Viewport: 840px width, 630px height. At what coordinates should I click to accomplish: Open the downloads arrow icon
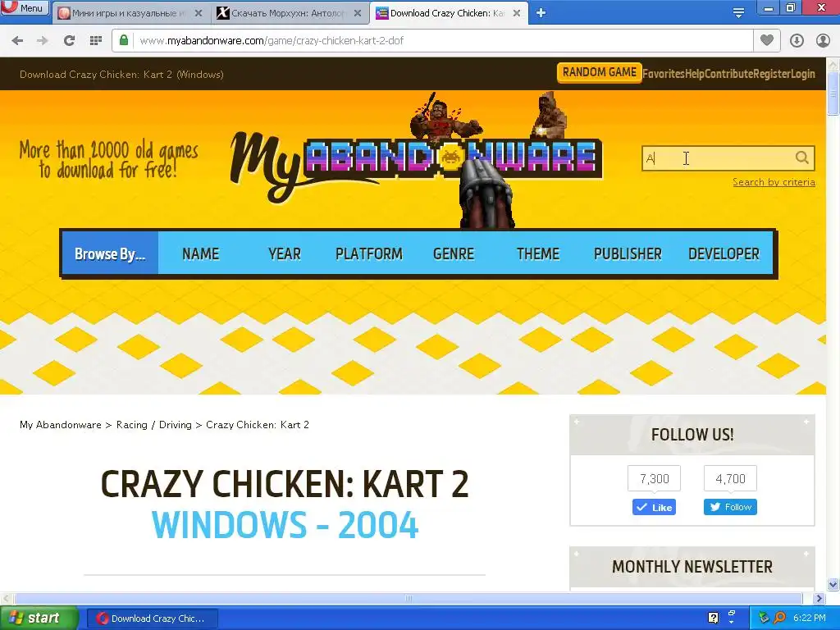797,41
